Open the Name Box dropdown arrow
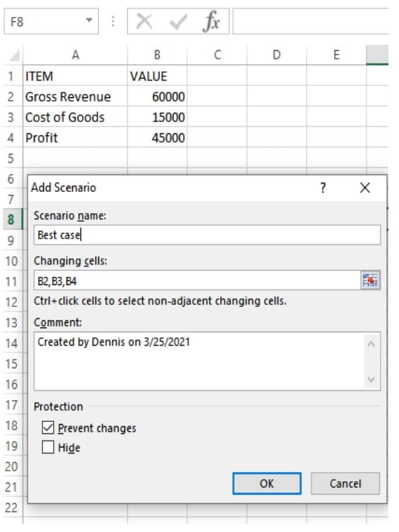399x532 pixels. point(89,20)
